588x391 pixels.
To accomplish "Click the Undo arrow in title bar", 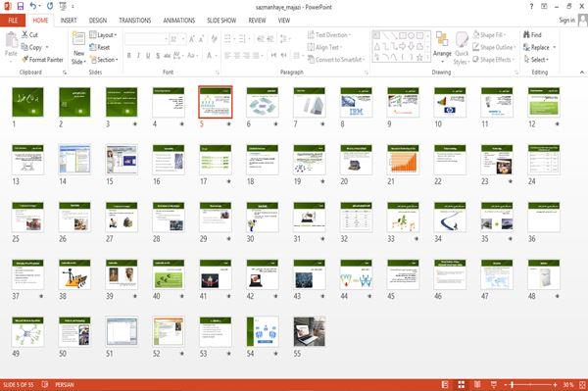I will pos(33,7).
